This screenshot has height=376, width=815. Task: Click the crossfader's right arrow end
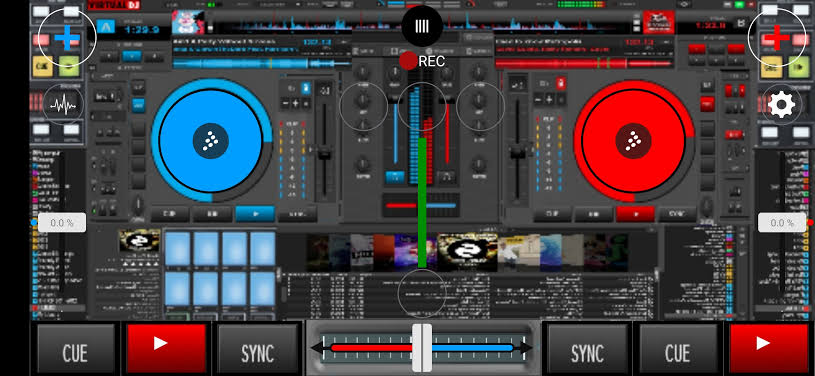[x=526, y=347]
